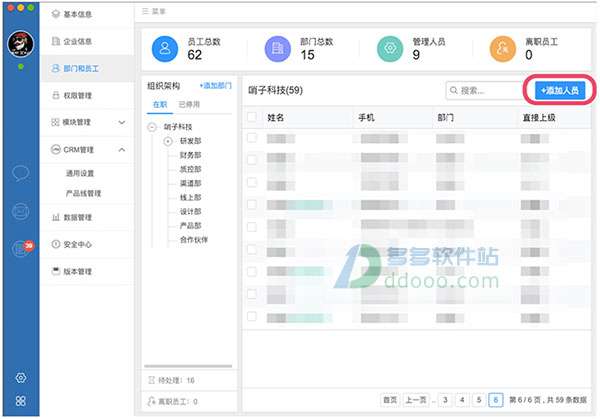The height and width of the screenshot is (419, 600).
Task: Go to 上一页 in pagination
Action: [416, 400]
